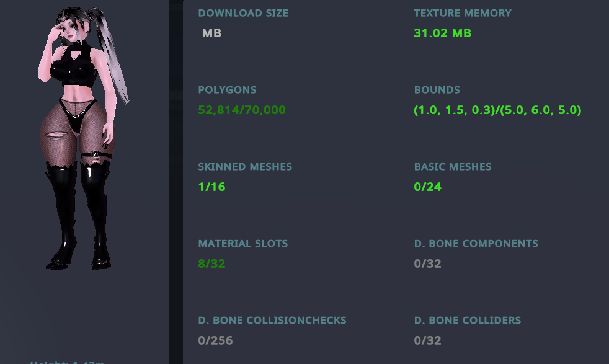
Task: Select the D. Bone Collisionchecks label
Action: 272,321
